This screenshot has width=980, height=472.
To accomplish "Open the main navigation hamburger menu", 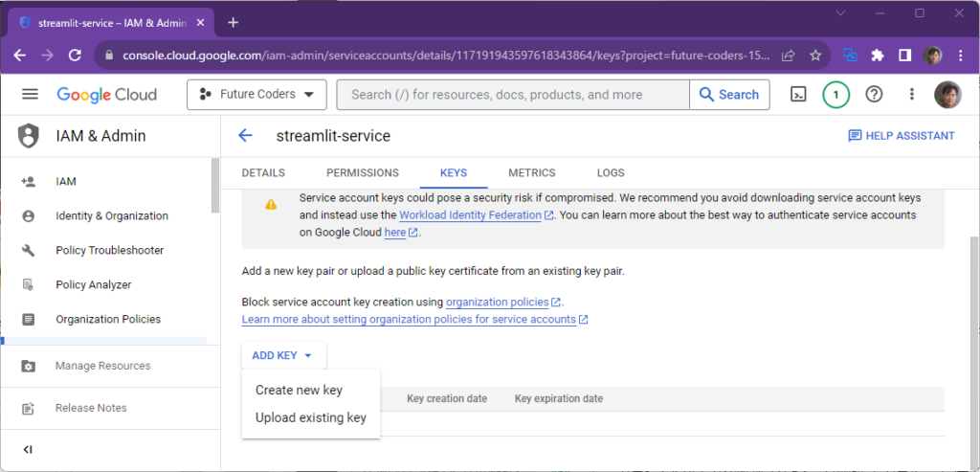I will click(30, 95).
